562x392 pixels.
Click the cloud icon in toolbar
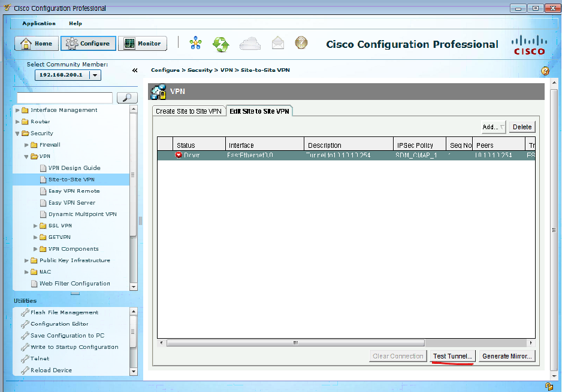tap(250, 43)
